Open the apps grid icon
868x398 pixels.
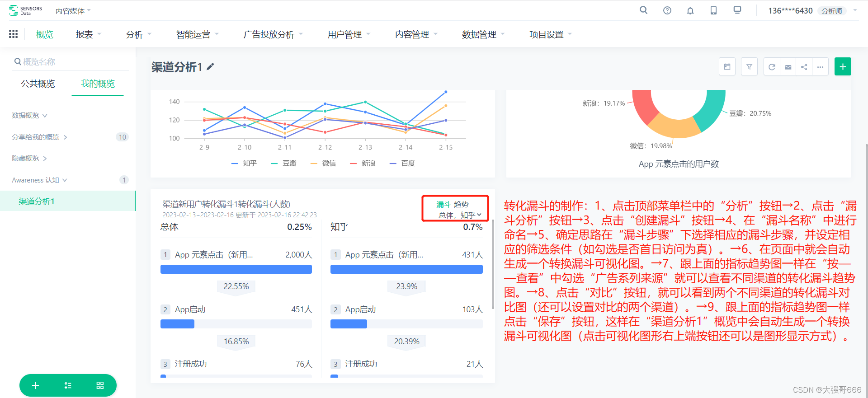click(x=13, y=34)
